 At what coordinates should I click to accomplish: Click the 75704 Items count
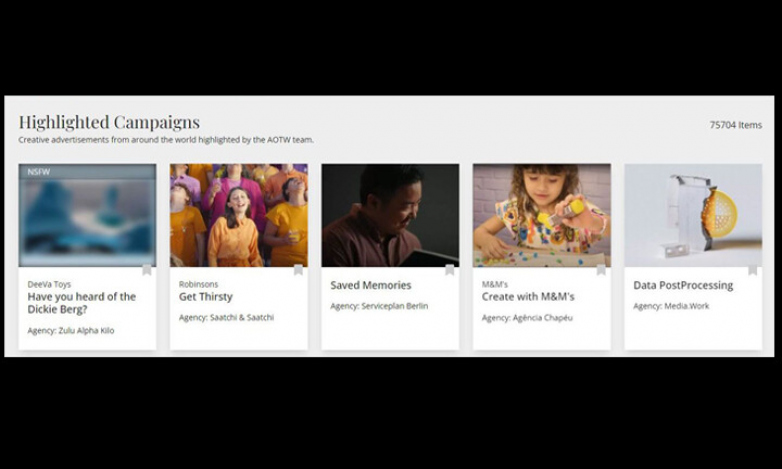(x=735, y=125)
